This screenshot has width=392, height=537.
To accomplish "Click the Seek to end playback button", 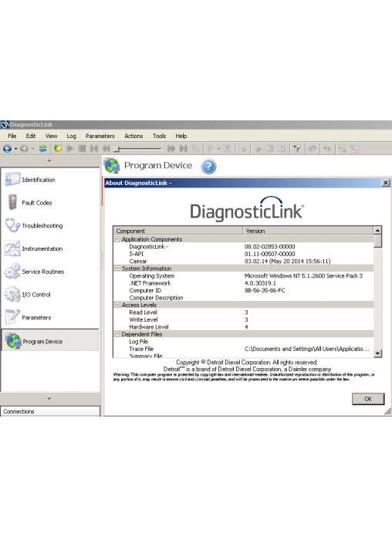I will coord(184,149).
